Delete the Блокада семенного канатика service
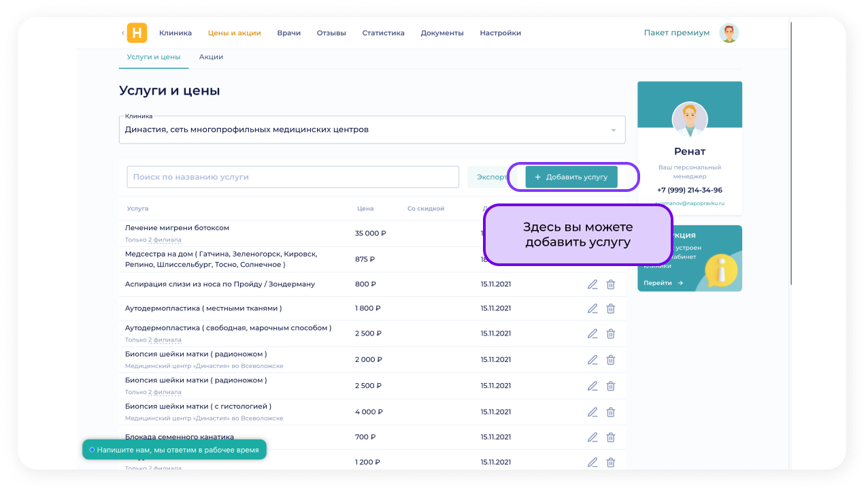The height and width of the screenshot is (492, 868). click(611, 437)
